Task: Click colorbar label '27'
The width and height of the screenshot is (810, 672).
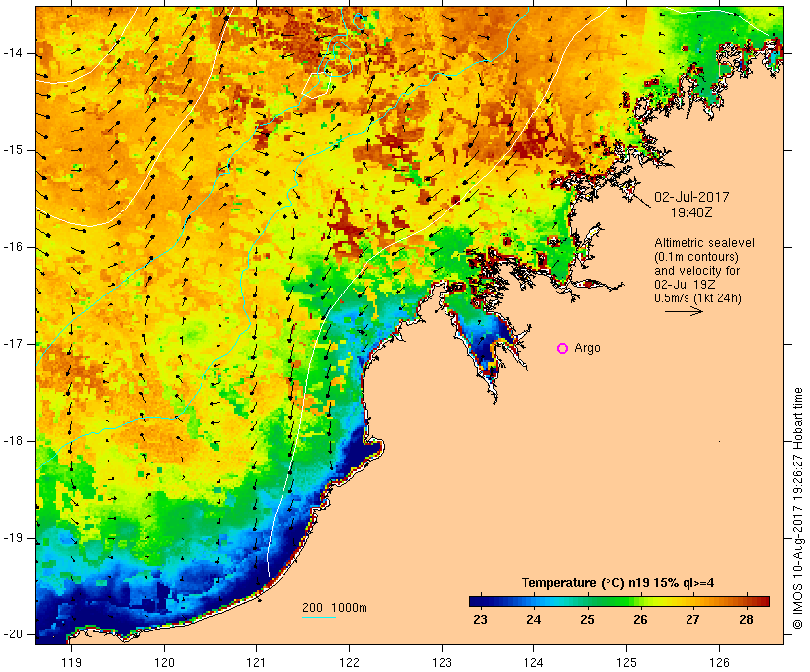Action: pos(692,620)
